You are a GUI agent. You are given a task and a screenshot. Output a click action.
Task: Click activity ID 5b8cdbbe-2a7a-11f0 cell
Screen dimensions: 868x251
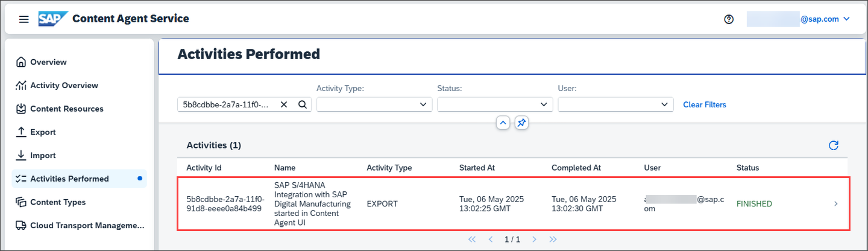[224, 204]
